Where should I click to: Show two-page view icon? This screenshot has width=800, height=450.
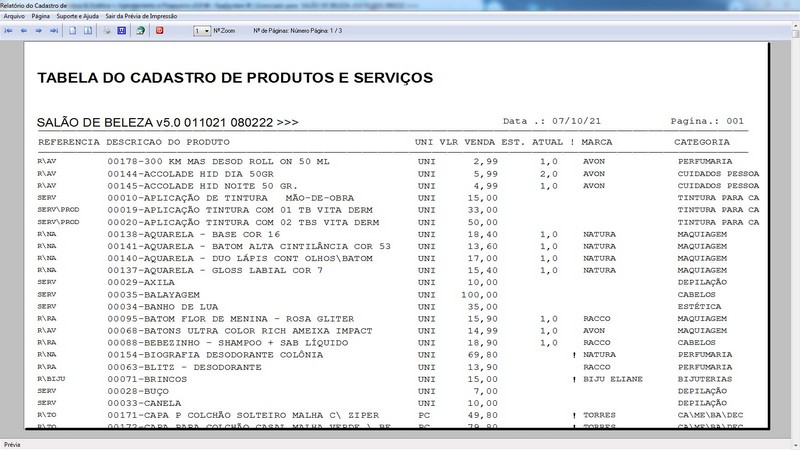pos(88,31)
